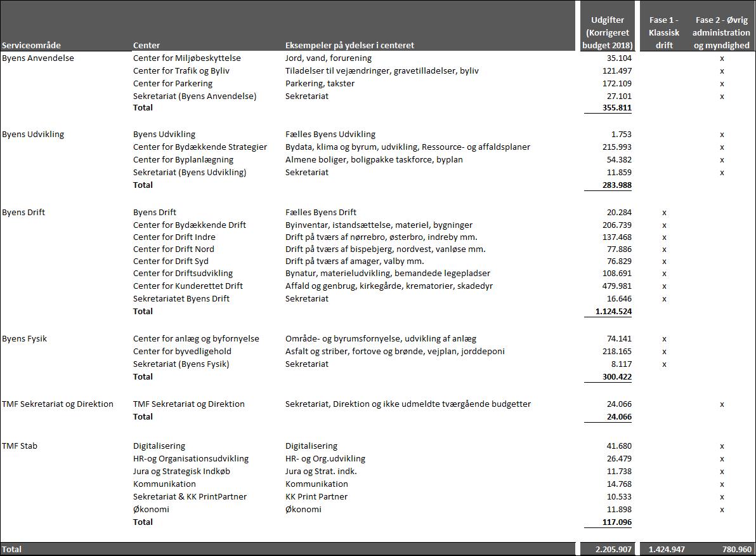The height and width of the screenshot is (556, 756).
Task: Select 'Center for Byplanlægning' cell
Action: click(x=183, y=160)
